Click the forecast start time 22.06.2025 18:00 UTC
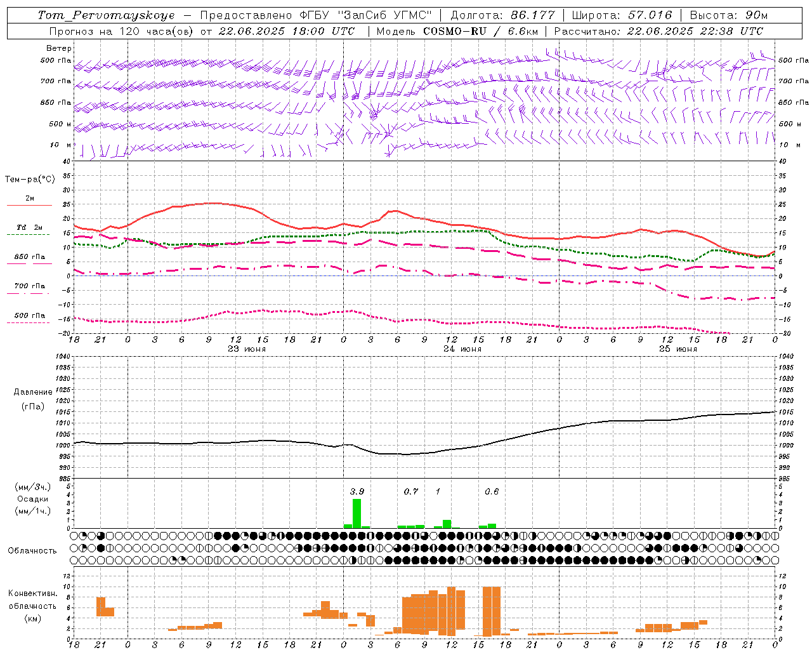The width and height of the screenshot is (812, 650). [x=287, y=31]
